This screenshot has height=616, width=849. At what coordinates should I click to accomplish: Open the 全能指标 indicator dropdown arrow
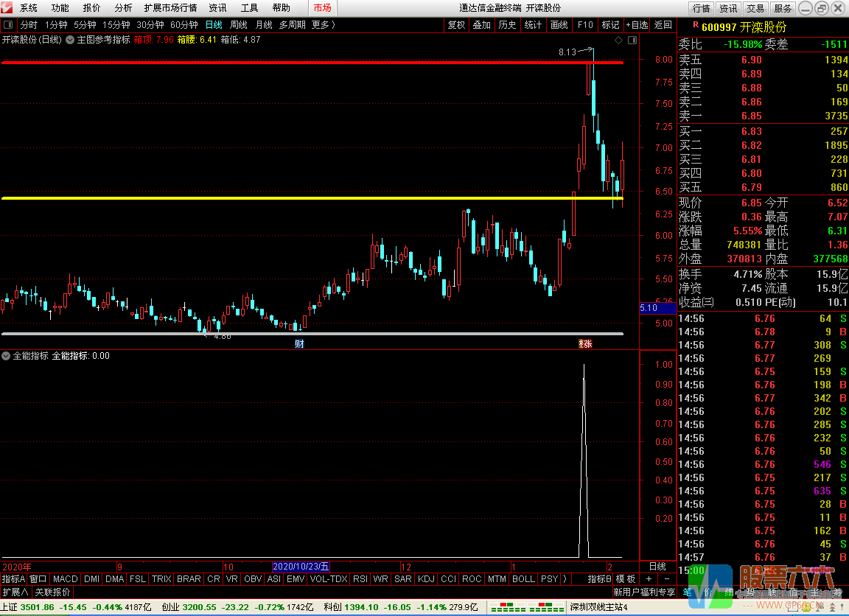[6, 356]
